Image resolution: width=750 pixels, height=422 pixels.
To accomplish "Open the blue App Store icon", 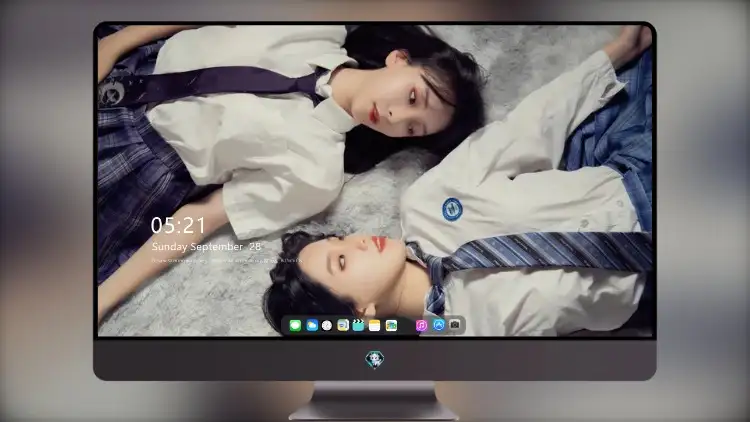I will [439, 325].
